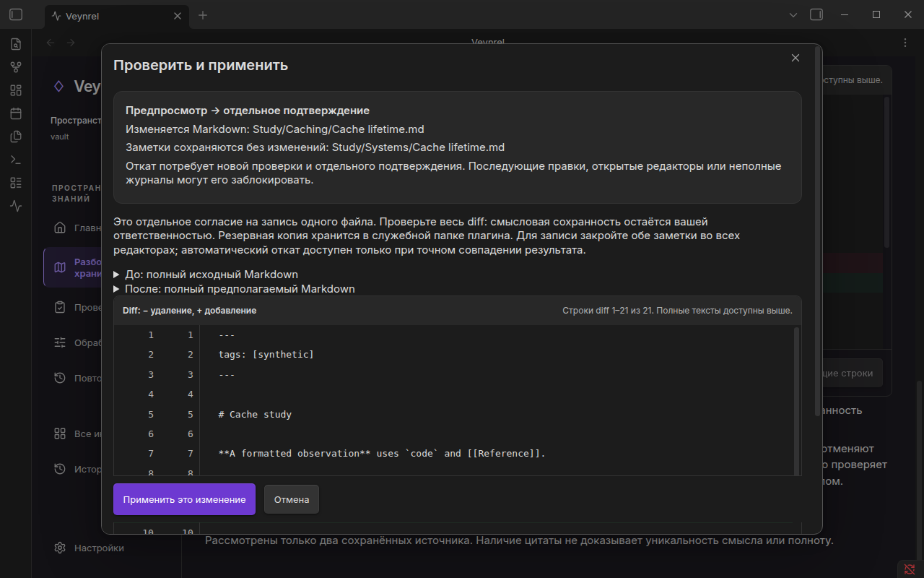
Task: Click the copy documents ribbon icon
Action: point(16,137)
